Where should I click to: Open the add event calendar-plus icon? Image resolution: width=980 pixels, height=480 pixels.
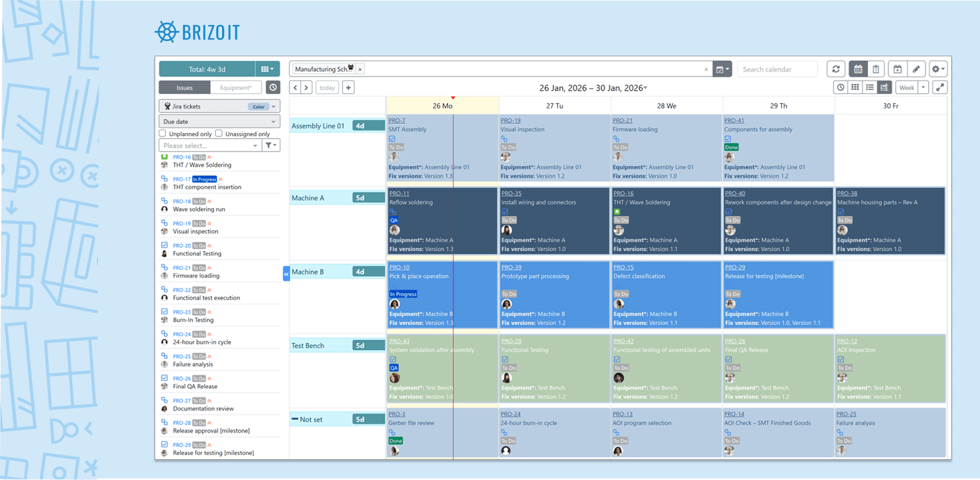coord(897,69)
